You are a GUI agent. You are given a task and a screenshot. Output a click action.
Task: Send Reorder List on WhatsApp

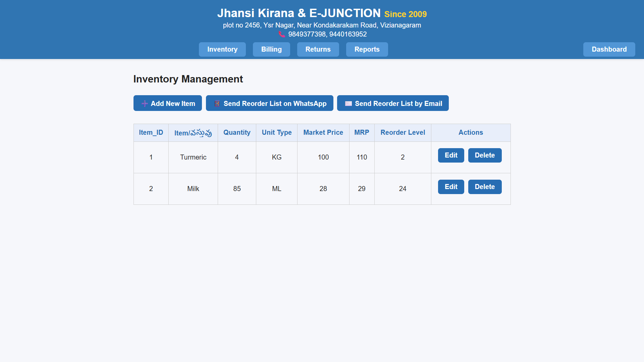click(269, 103)
